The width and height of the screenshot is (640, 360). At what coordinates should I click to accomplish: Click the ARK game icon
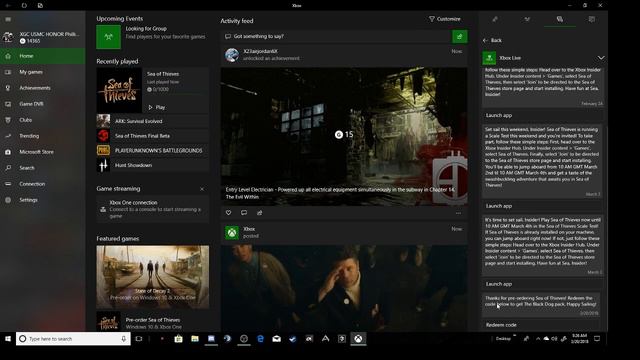click(x=103, y=121)
